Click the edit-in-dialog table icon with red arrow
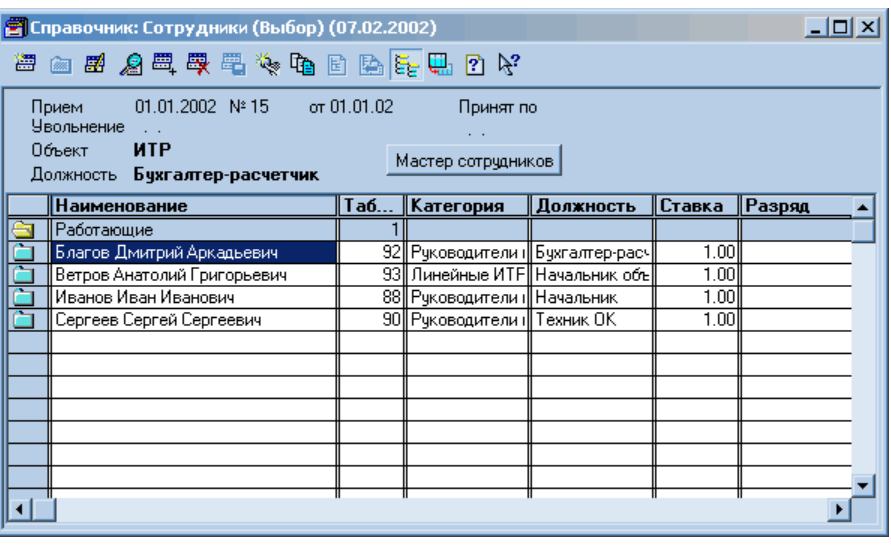This screenshot has height=547, width=891. pos(440,64)
